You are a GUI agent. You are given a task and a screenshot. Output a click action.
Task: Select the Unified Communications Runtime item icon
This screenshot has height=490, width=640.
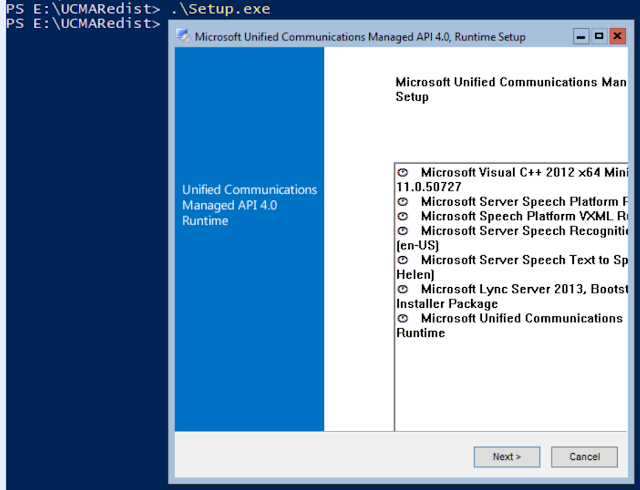click(403, 318)
